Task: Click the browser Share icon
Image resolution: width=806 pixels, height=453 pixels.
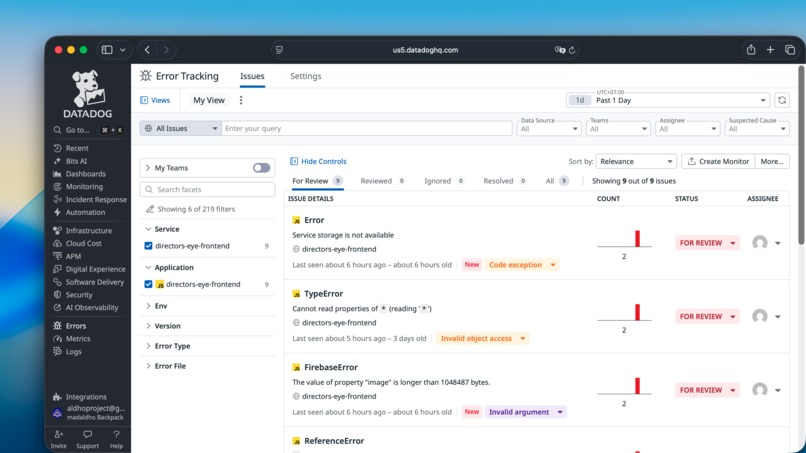Action: [x=751, y=50]
